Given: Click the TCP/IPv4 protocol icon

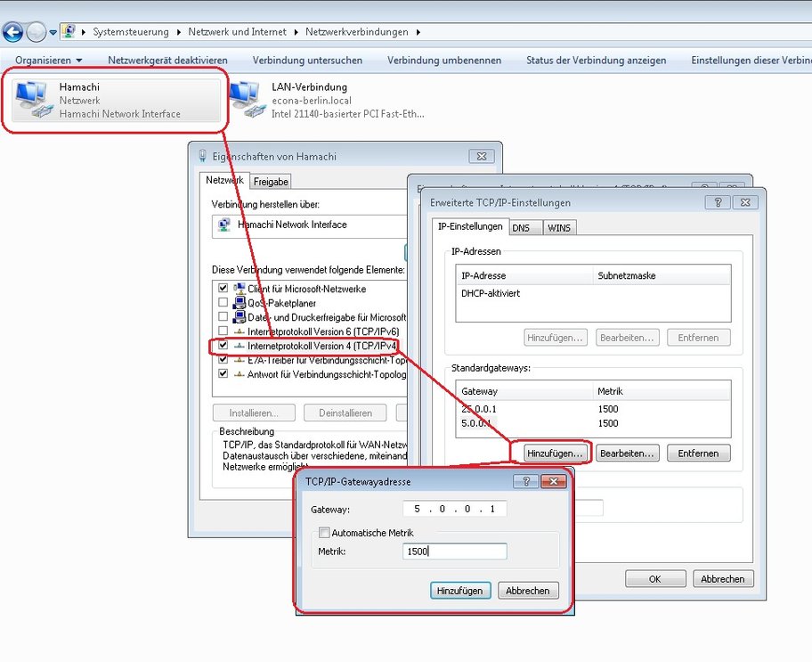Looking at the screenshot, I should pos(239,346).
